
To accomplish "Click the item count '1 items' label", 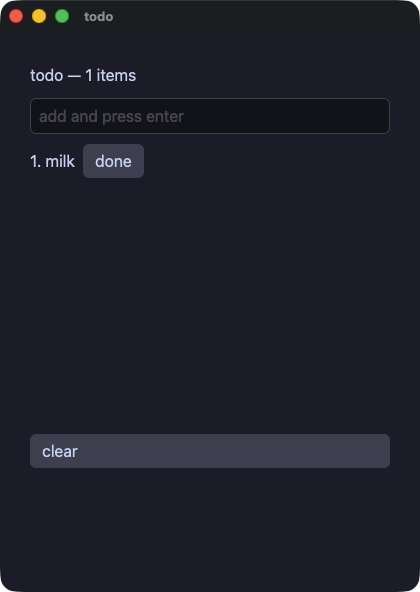I will 111,76.
